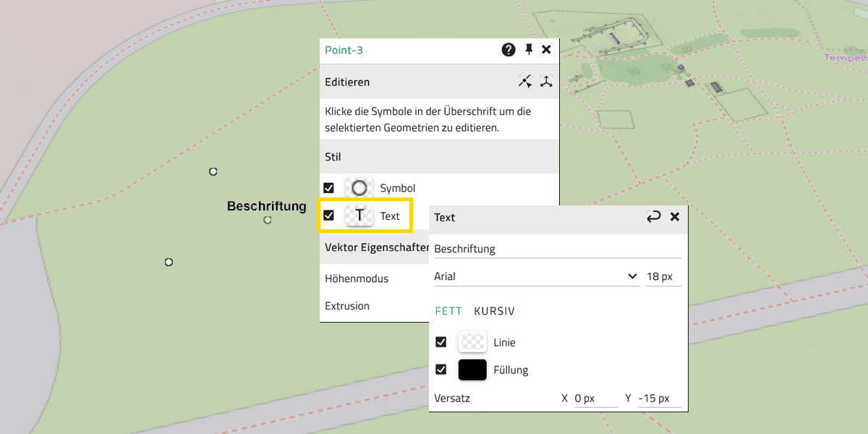Click the Beschriftung text input field
Screen dimensions: 868x434
[557, 249]
